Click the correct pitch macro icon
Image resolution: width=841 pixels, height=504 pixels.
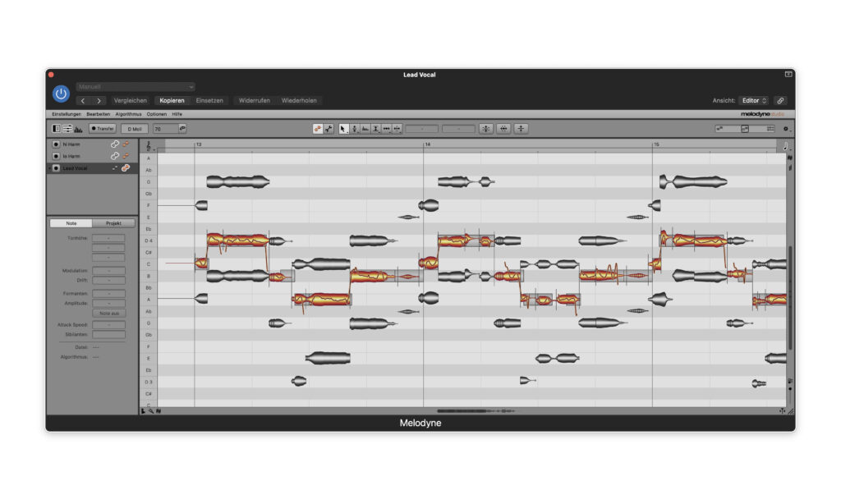[x=486, y=129]
